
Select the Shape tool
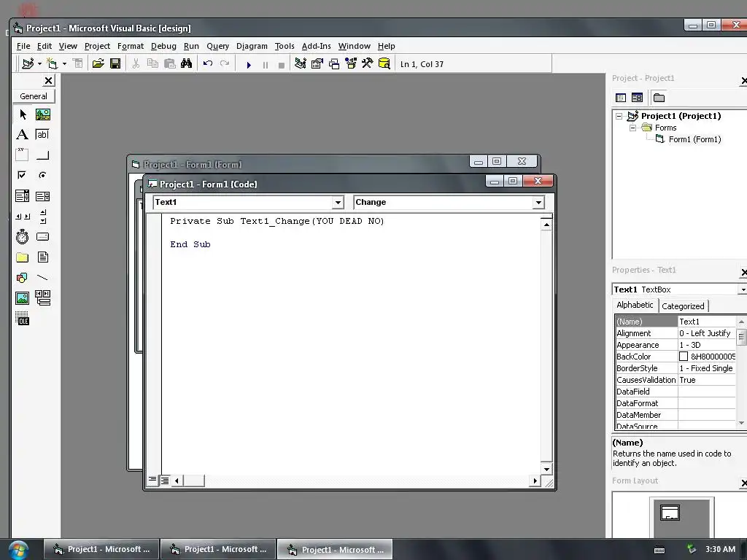(23, 278)
